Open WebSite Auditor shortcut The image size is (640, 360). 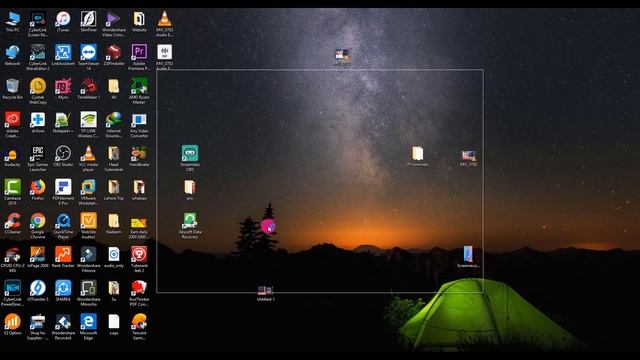(x=88, y=226)
